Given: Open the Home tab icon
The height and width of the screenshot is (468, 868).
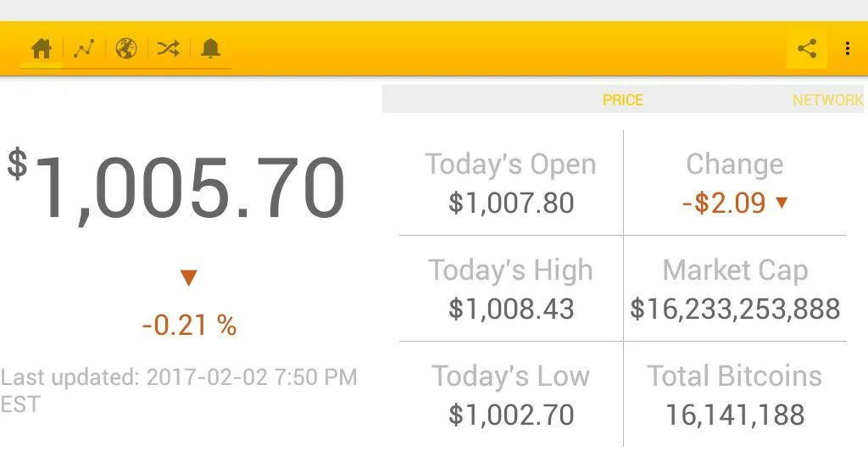Looking at the screenshot, I should point(42,48).
